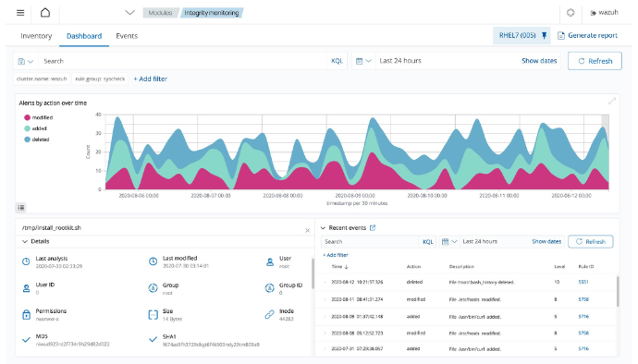Toggle the added series in the legend
This screenshot has width=638, height=364.
tap(35, 128)
